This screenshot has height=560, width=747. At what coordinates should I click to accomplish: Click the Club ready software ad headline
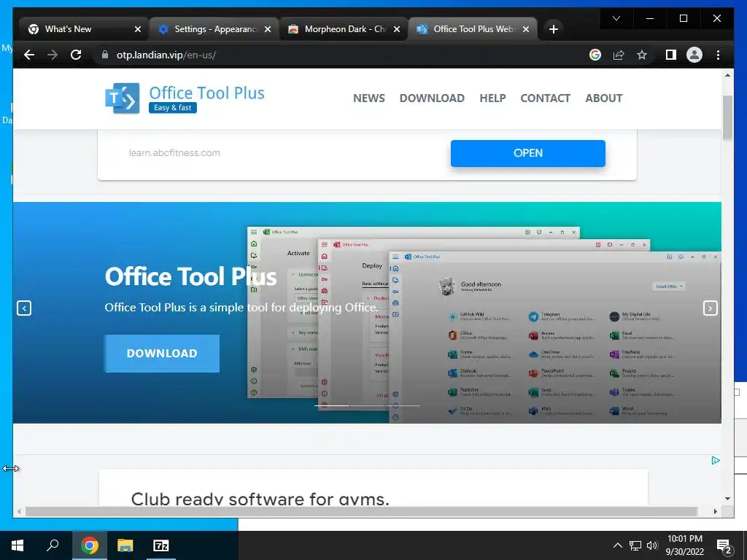260,499
